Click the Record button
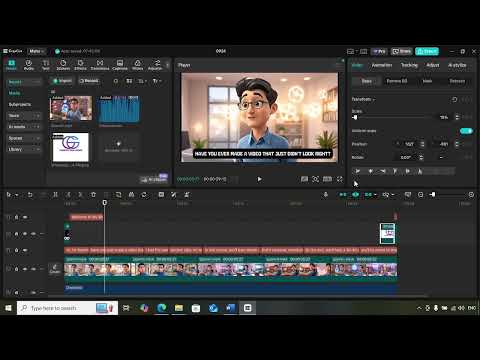480x360 pixels. (89, 81)
